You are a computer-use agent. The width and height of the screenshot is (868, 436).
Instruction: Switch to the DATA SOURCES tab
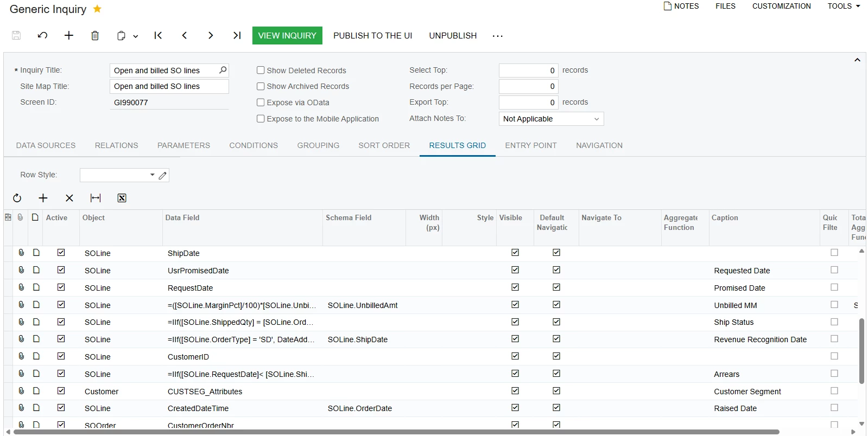(x=46, y=145)
